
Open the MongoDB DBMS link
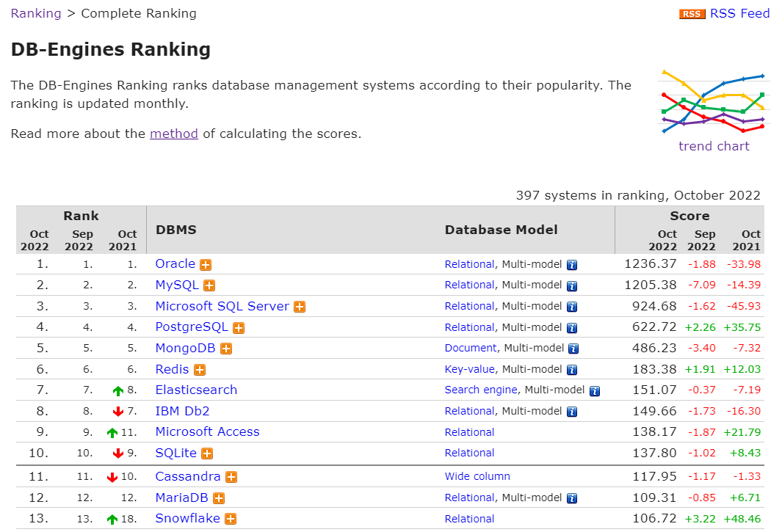coord(185,348)
